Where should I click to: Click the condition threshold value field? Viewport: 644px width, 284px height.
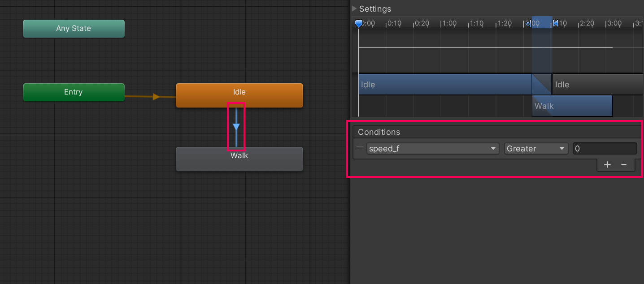pyautogui.click(x=604, y=149)
